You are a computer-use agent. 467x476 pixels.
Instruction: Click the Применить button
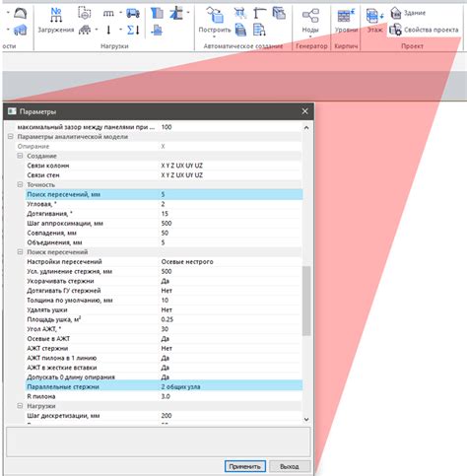click(x=245, y=466)
